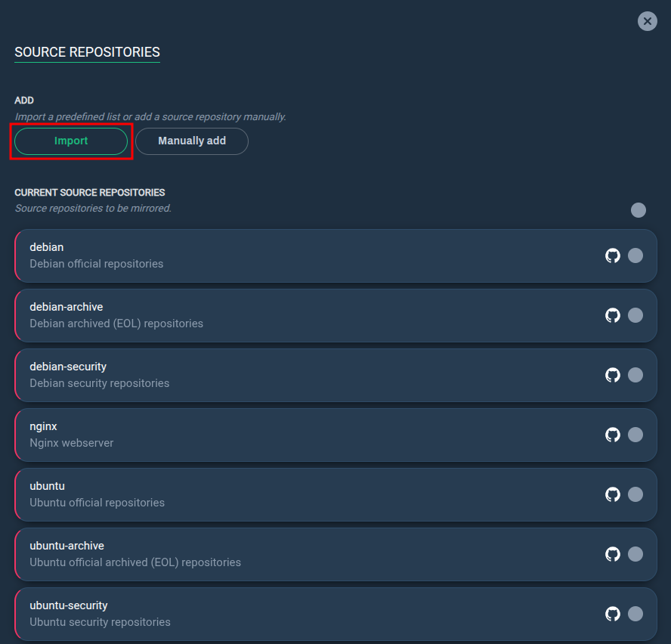
Task: Click the Import button
Action: point(71,141)
